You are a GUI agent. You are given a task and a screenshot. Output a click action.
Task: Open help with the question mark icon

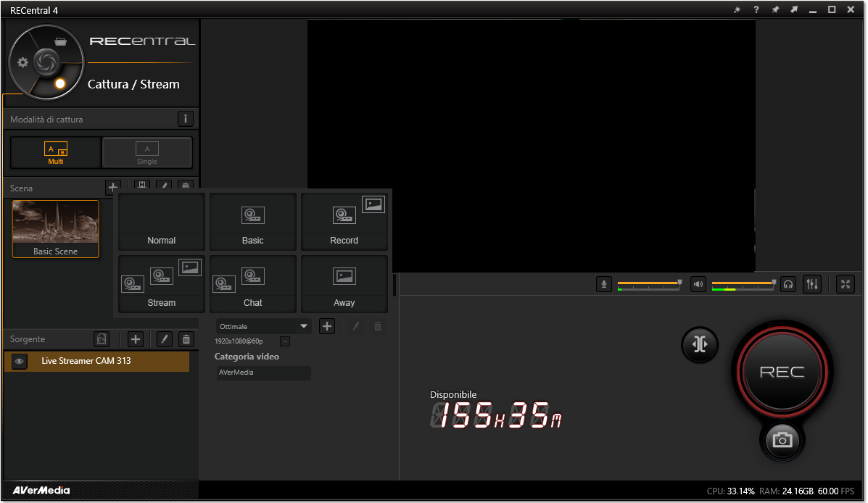point(756,10)
